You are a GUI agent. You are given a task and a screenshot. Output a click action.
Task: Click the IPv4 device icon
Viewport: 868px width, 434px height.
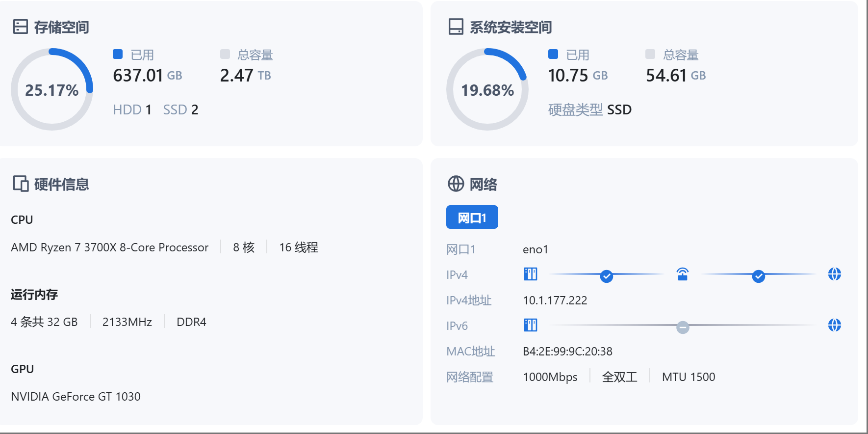point(531,274)
